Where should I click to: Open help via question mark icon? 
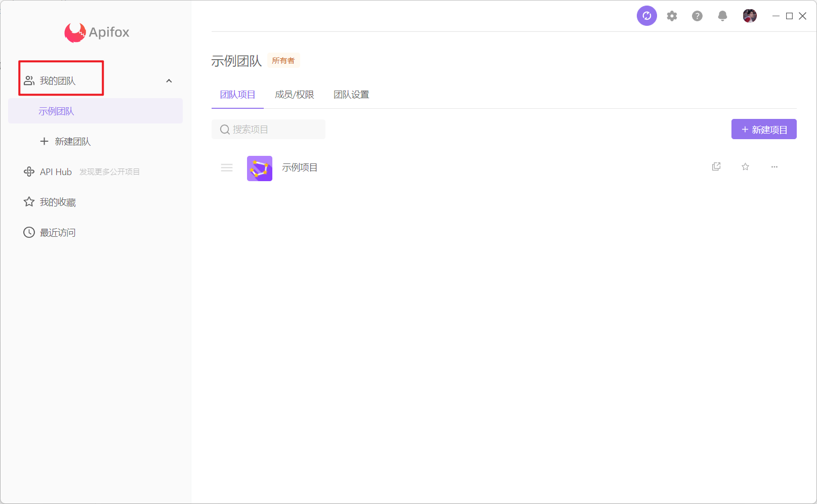click(x=697, y=16)
